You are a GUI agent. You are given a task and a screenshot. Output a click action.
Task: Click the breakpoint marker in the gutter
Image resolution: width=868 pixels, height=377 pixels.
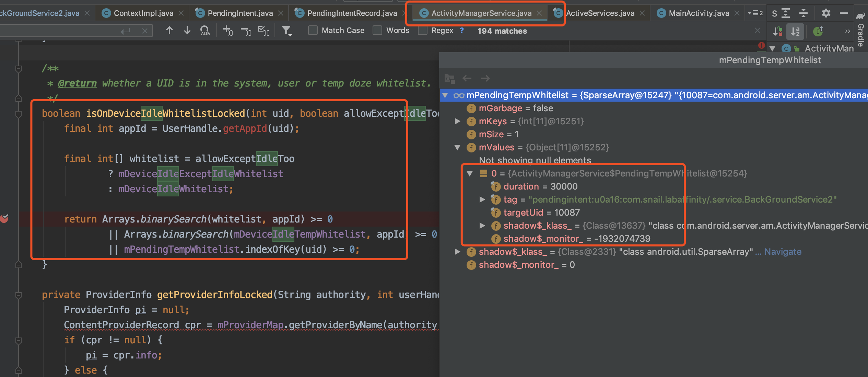click(x=4, y=218)
